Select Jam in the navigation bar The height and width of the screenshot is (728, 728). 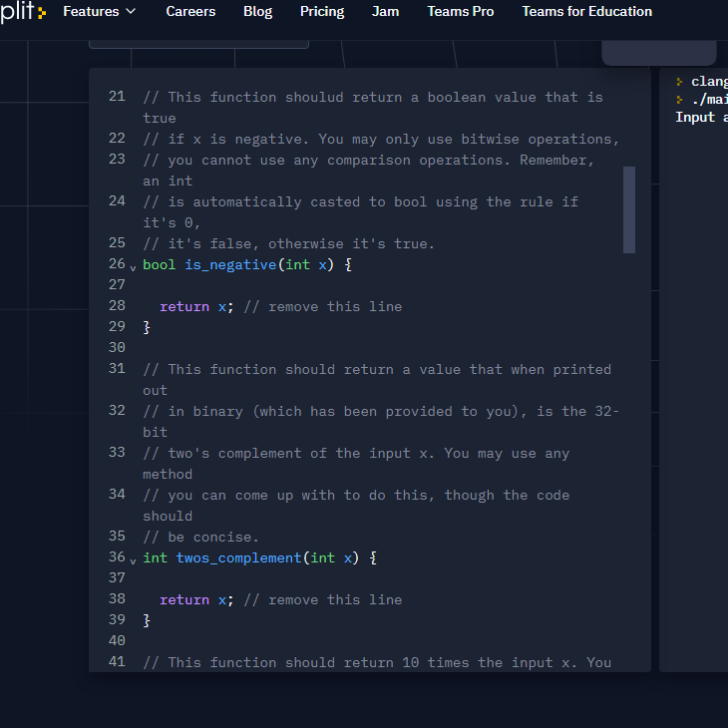pos(385,12)
